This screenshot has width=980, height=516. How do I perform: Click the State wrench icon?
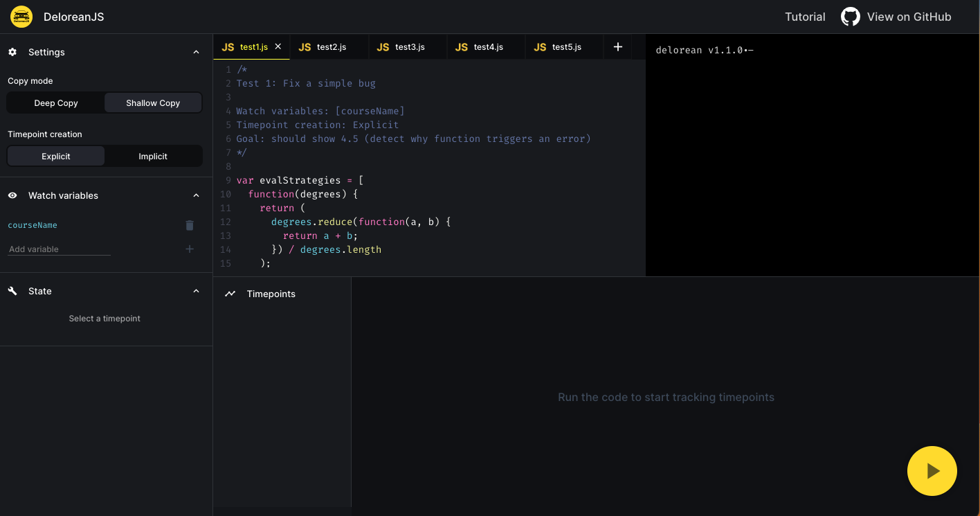coord(12,291)
